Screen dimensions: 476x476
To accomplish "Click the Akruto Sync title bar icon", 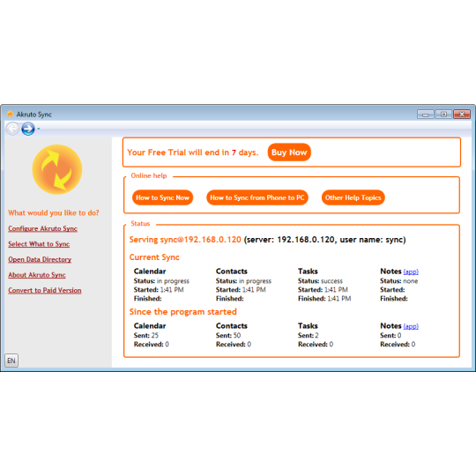I will tap(10, 114).
